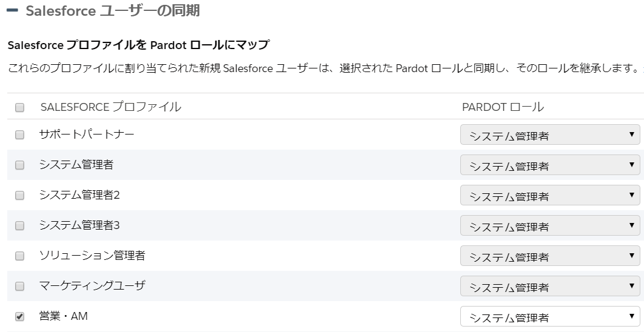
Task: Open the enabled role dropdown for 営業・AM
Action: 550,316
